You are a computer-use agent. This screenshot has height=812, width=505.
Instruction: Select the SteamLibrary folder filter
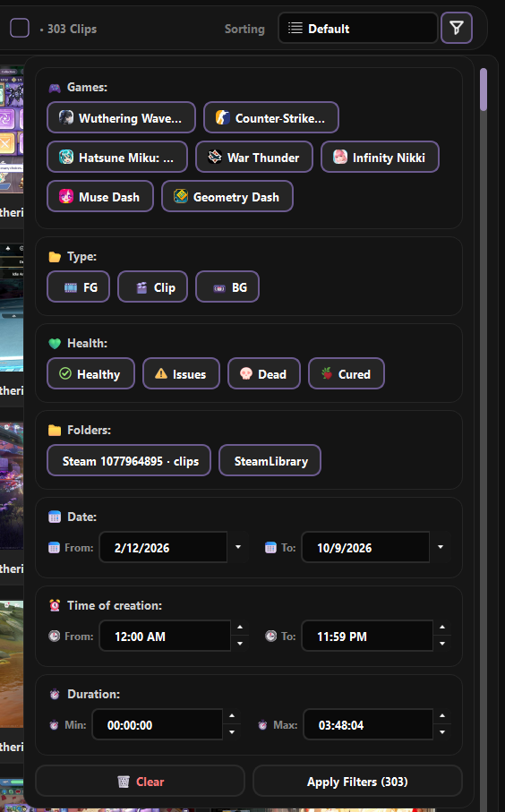click(270, 460)
